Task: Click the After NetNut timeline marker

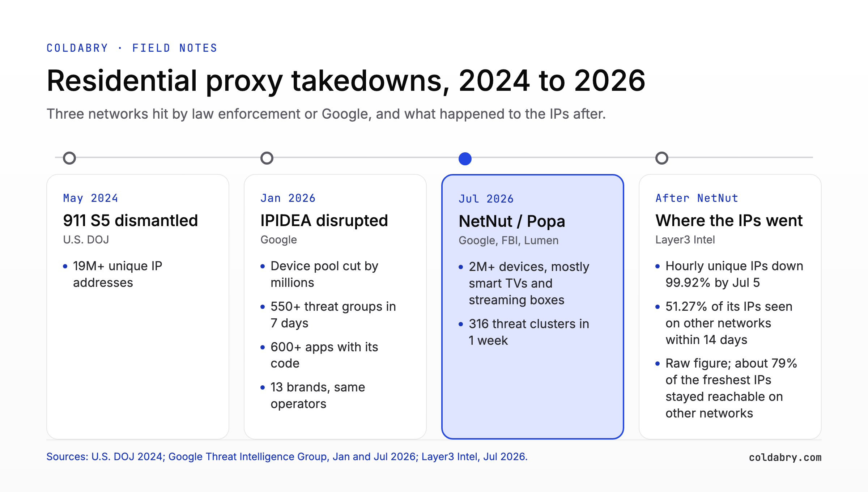Action: coord(662,158)
